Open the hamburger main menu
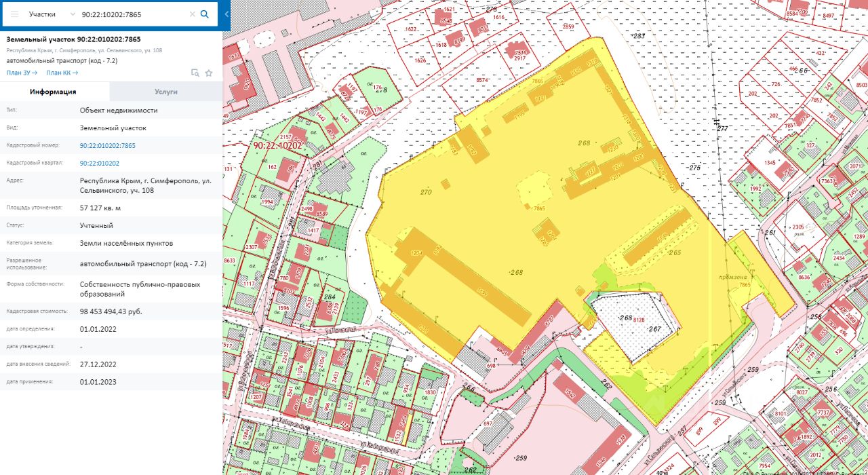Viewport: 868px width, 475px height. tap(14, 14)
